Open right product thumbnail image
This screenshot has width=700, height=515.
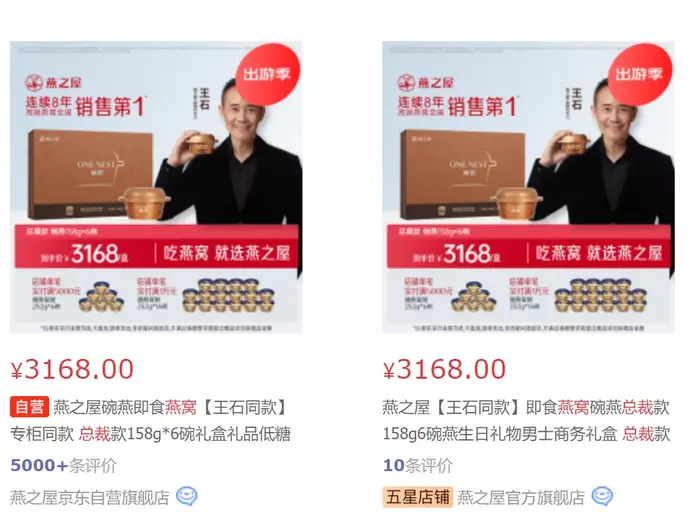[529, 187]
